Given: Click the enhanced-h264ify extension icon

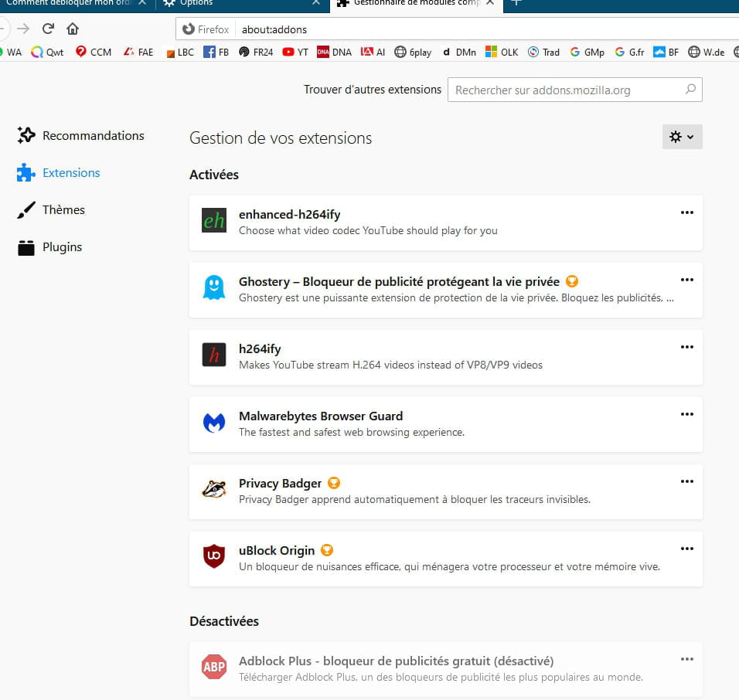Looking at the screenshot, I should (214, 220).
